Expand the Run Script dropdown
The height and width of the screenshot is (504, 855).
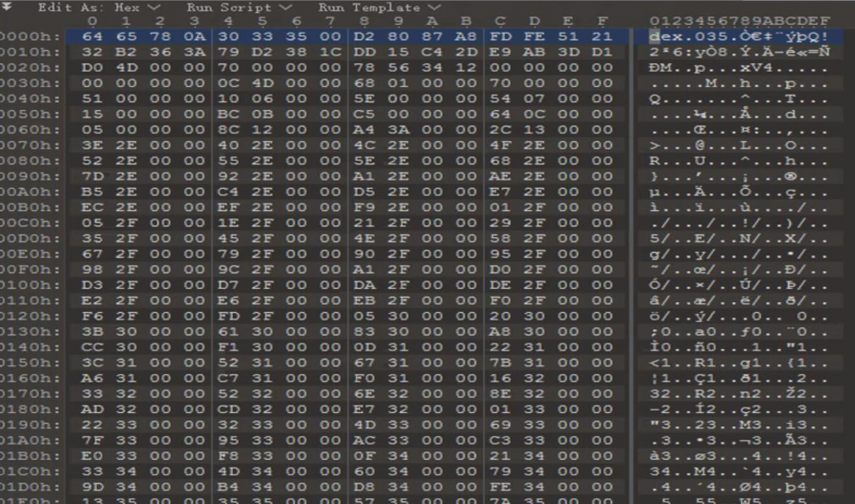pos(240,8)
